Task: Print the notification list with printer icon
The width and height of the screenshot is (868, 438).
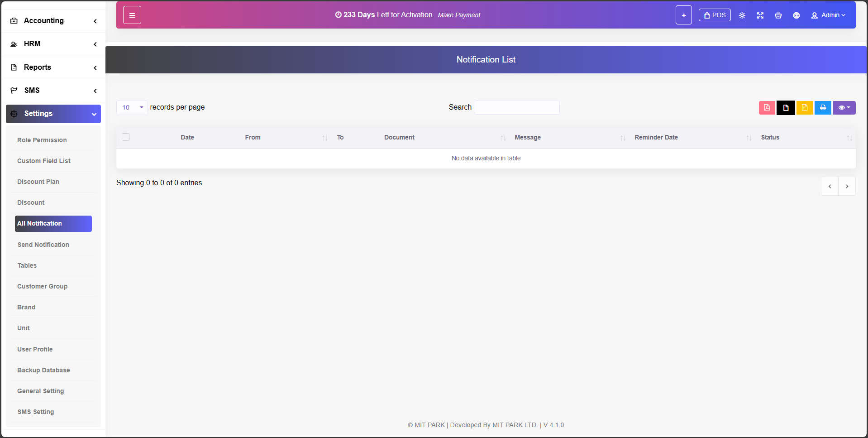Action: (823, 108)
